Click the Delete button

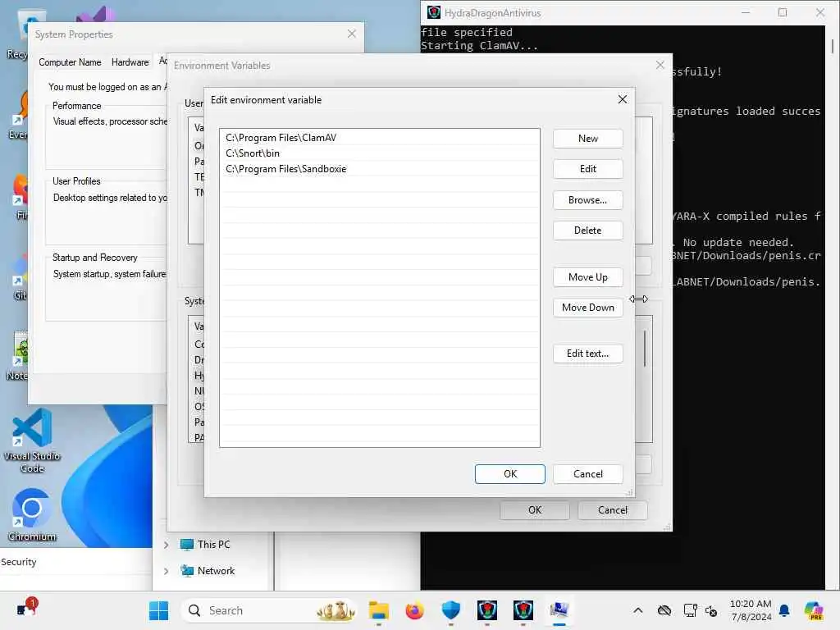click(587, 231)
